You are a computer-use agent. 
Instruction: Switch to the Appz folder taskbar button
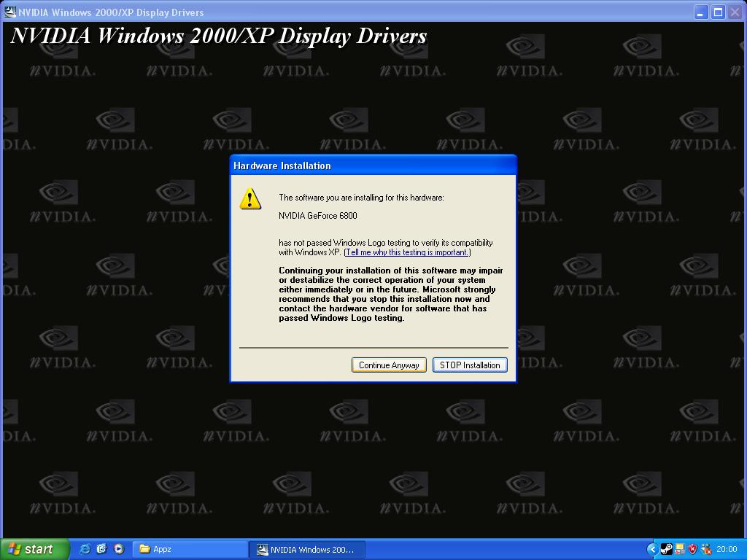pos(190,549)
